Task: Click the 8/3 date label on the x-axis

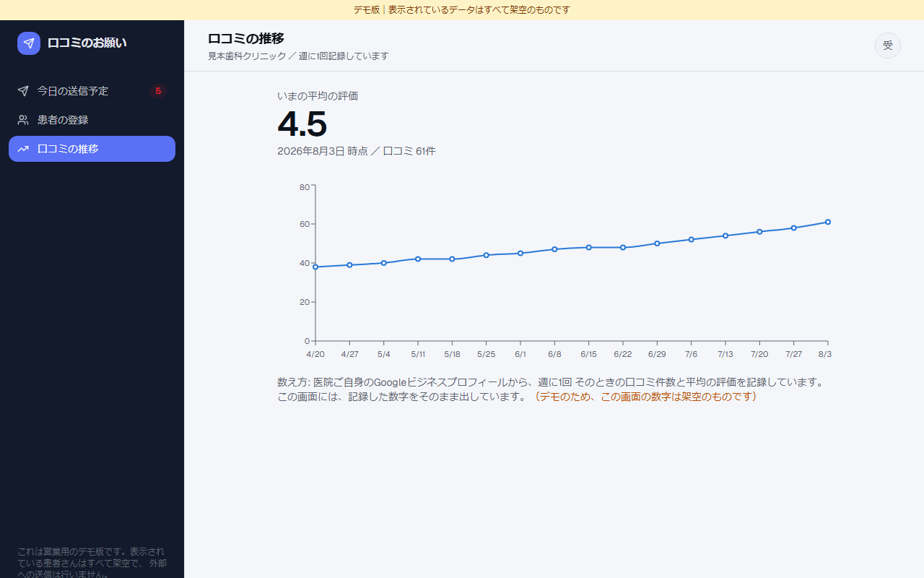Action: [x=825, y=354]
